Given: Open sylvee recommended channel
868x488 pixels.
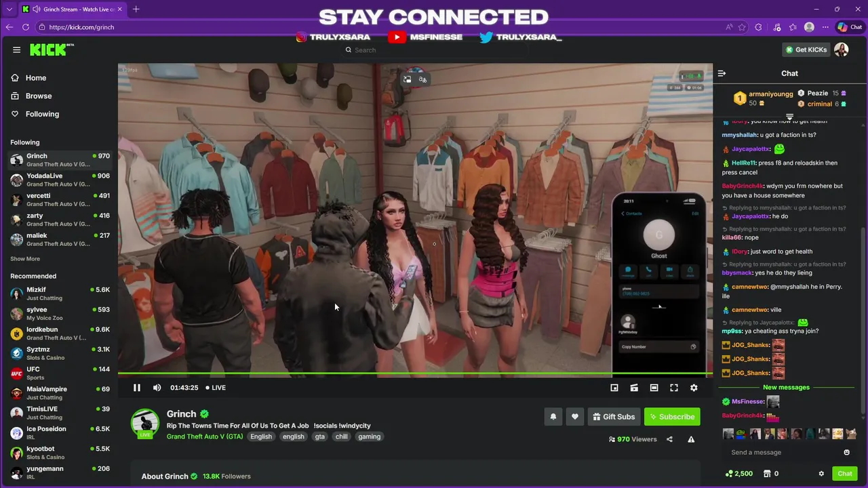Looking at the screenshot, I should point(59,314).
